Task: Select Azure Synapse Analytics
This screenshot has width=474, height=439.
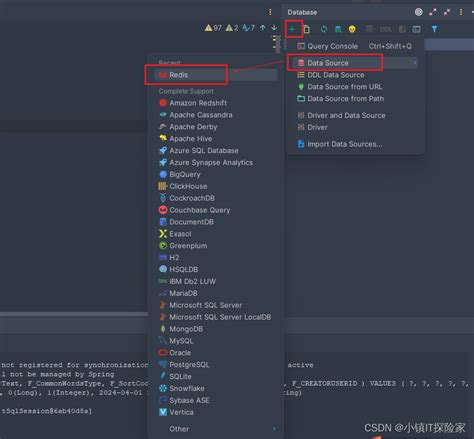Action: click(216, 162)
